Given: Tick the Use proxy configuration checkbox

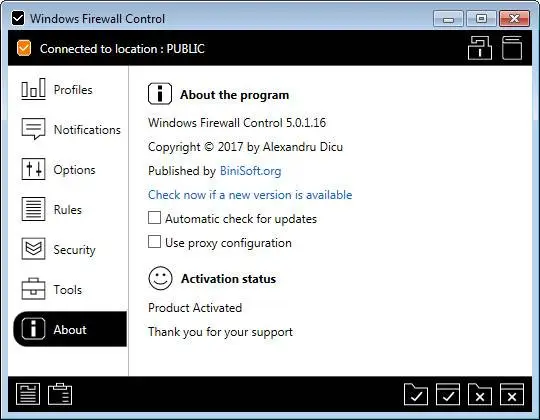Looking at the screenshot, I should click(154, 242).
